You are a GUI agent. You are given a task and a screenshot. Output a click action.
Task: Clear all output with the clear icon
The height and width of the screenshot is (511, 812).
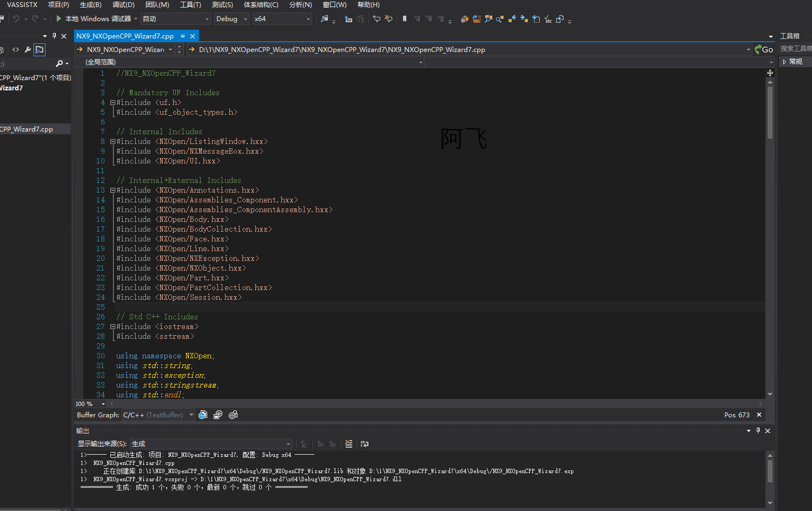tap(348, 444)
